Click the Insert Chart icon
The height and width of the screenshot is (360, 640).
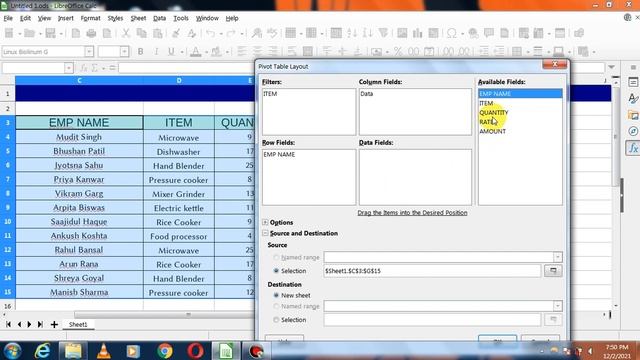(x=418, y=33)
